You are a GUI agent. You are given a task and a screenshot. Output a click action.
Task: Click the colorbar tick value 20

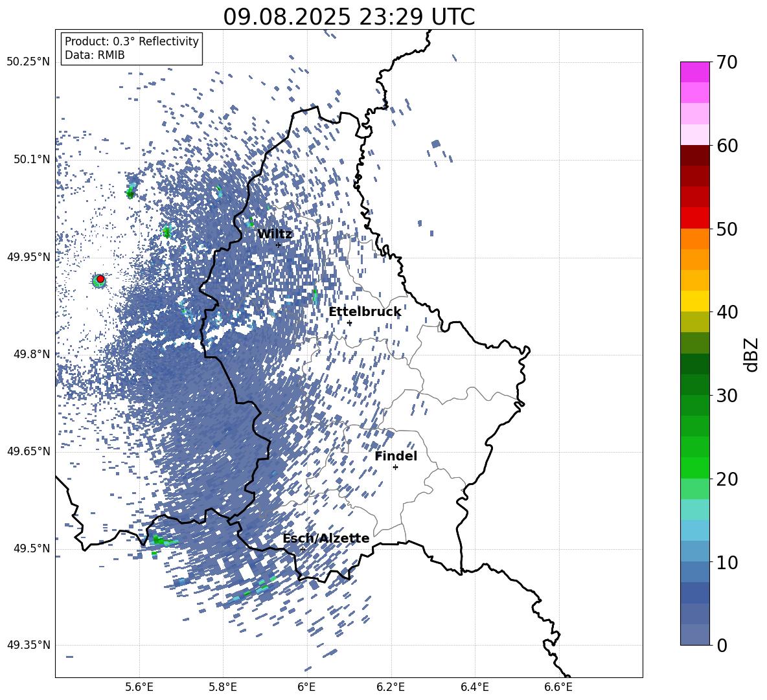727,479
